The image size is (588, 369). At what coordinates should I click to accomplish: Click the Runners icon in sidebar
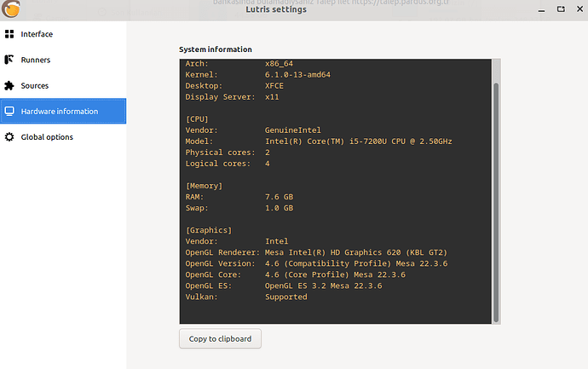9,60
